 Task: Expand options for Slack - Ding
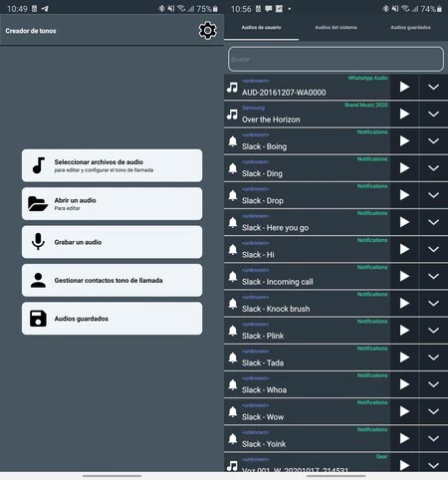pyautogui.click(x=433, y=168)
